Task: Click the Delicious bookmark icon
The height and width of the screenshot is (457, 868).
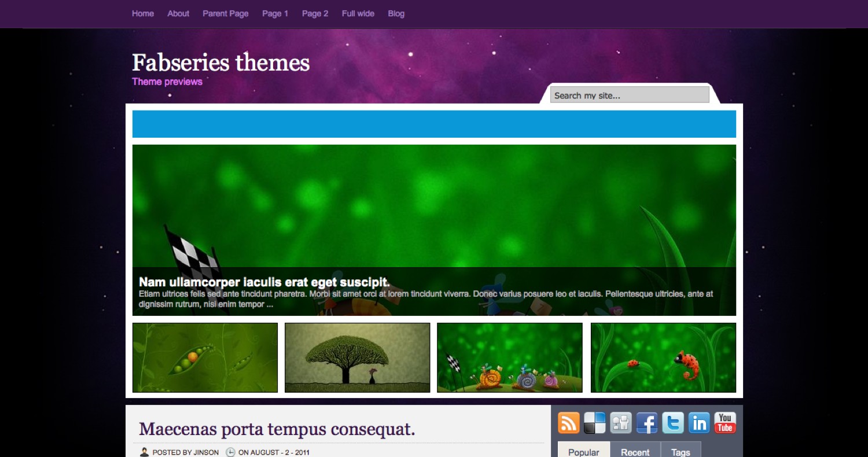Action: coord(594,423)
